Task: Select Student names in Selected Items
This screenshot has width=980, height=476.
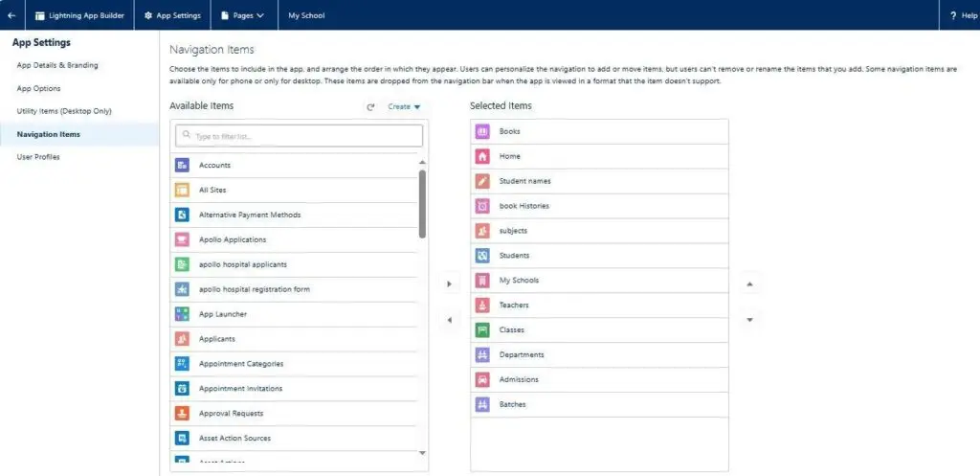Action: pos(524,181)
